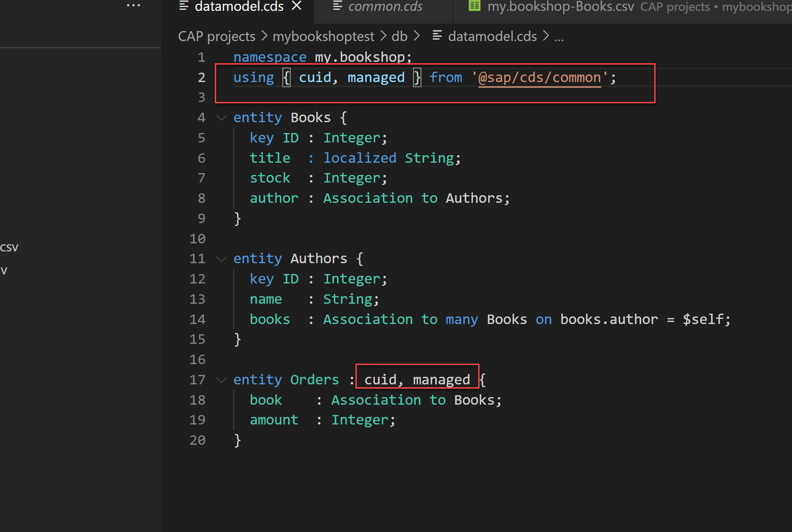792x532 pixels.
Task: Collapse the Authors entity fold arrow
Action: 221,259
